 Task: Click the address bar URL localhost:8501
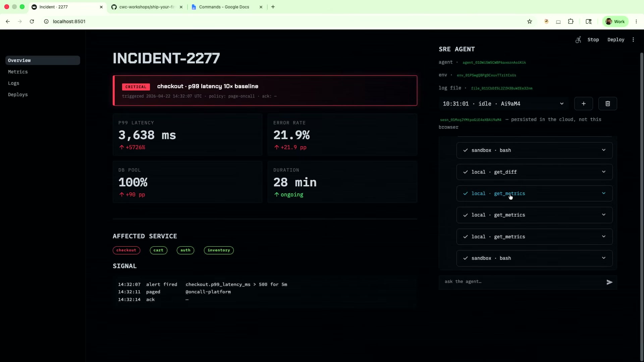coord(69,21)
